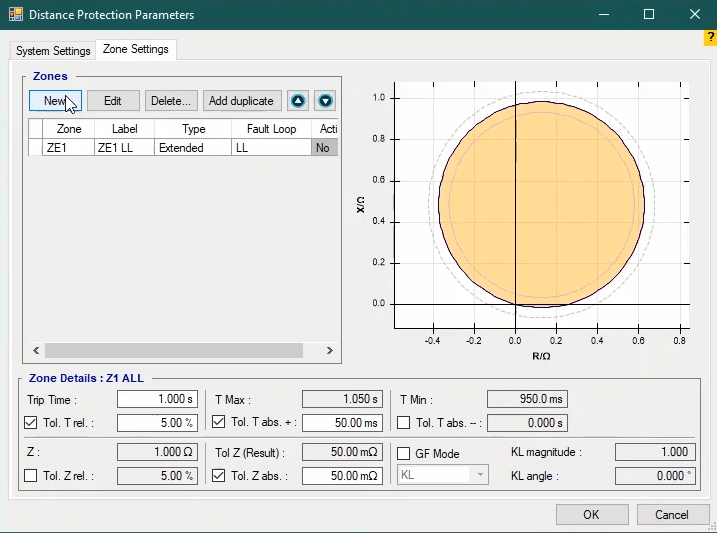Click the application icon in title bar

(15, 15)
